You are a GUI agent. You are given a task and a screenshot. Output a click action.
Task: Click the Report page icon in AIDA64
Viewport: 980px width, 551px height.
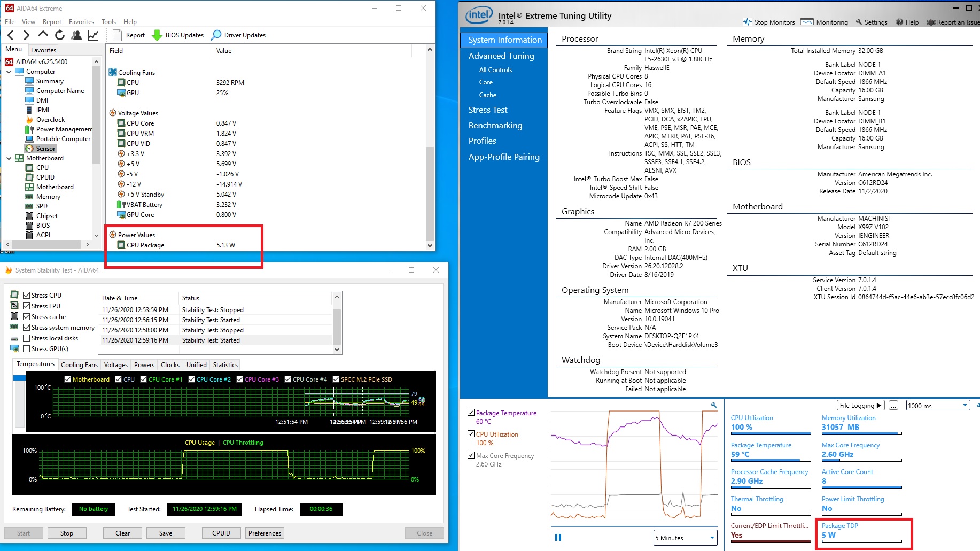point(118,35)
